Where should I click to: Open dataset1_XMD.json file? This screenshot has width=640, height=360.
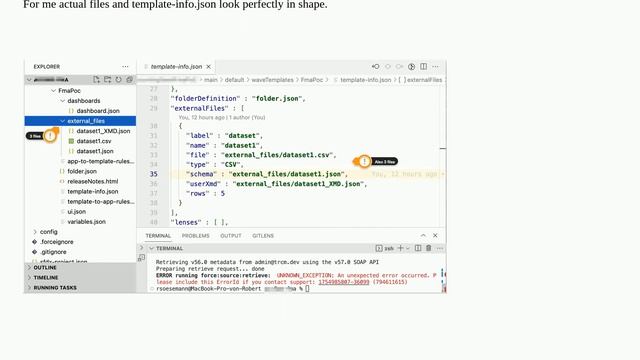103,131
